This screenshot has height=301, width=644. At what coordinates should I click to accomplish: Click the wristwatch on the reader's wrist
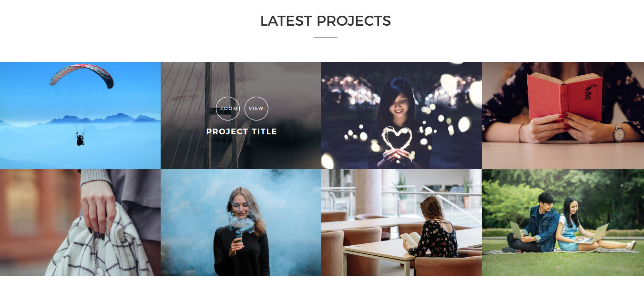point(619,133)
